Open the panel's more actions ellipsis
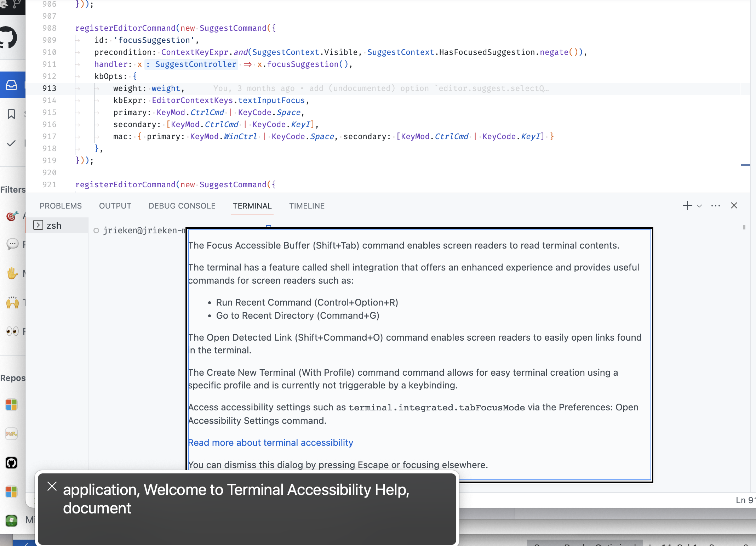 716,206
